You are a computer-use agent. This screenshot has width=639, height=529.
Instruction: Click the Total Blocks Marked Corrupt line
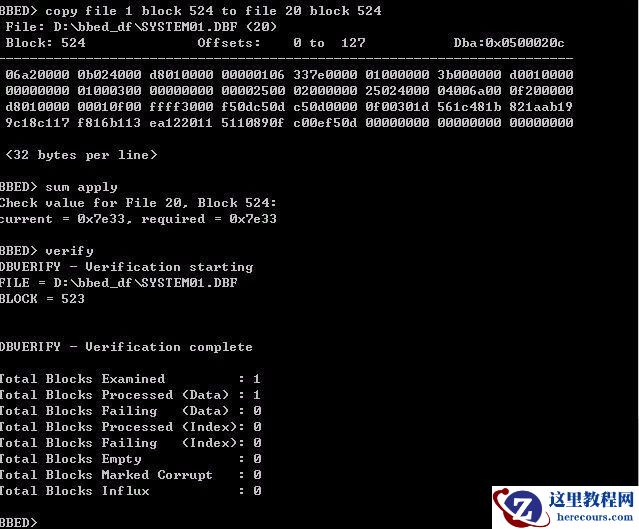point(130,474)
